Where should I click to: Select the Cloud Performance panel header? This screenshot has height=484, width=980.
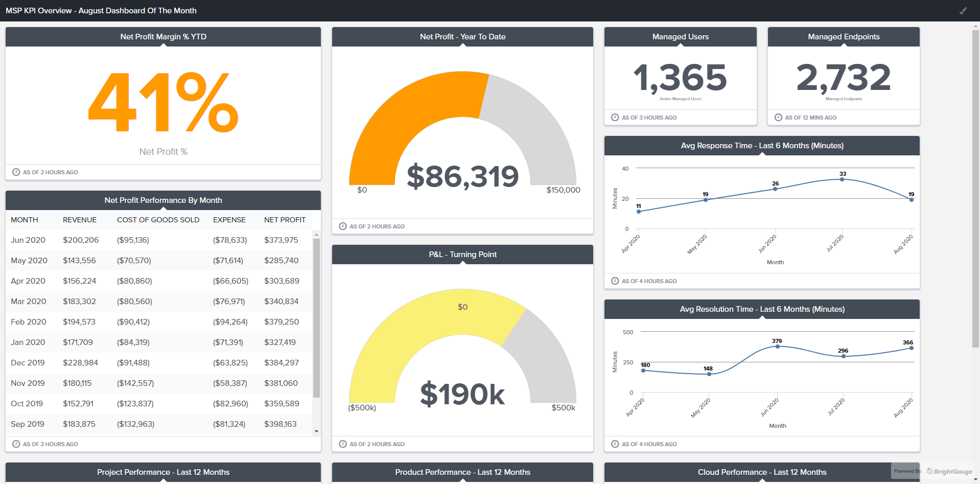pyautogui.click(x=762, y=472)
